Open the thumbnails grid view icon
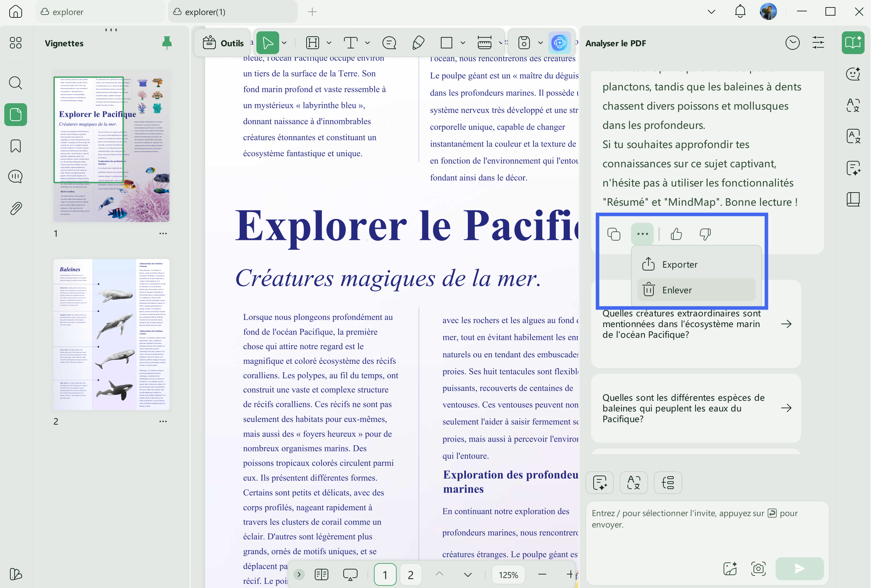Image resolution: width=871 pixels, height=588 pixels. [15, 43]
